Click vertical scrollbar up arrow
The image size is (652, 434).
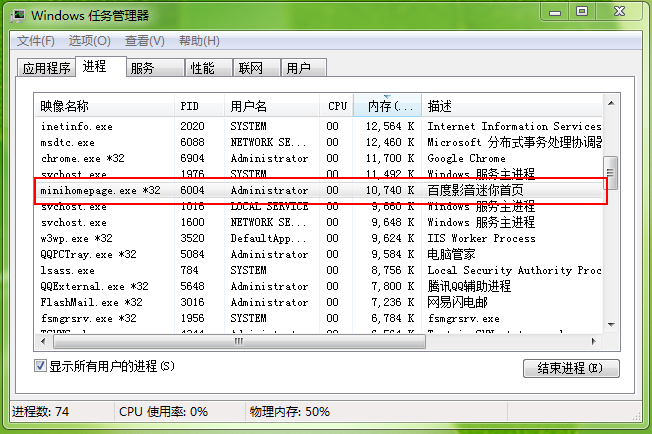coord(611,103)
